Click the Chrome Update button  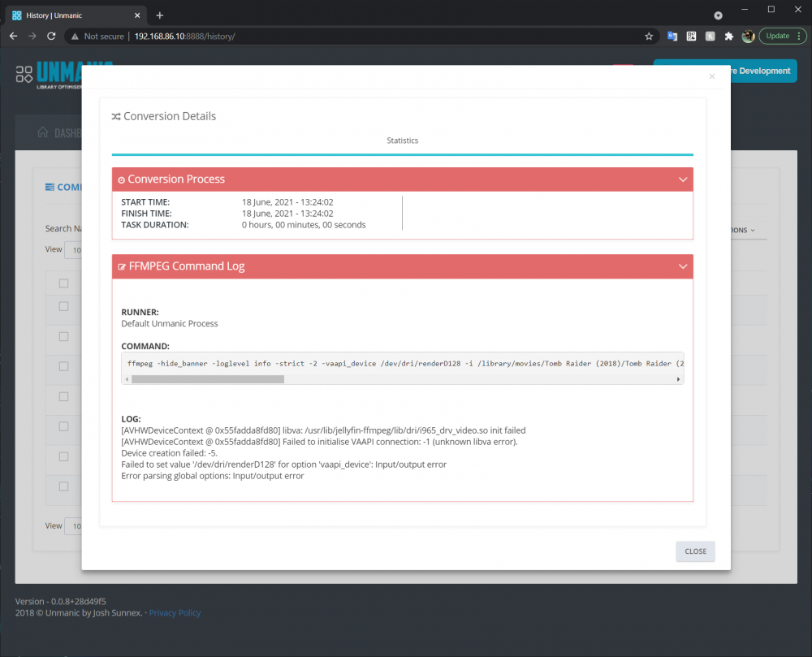777,36
